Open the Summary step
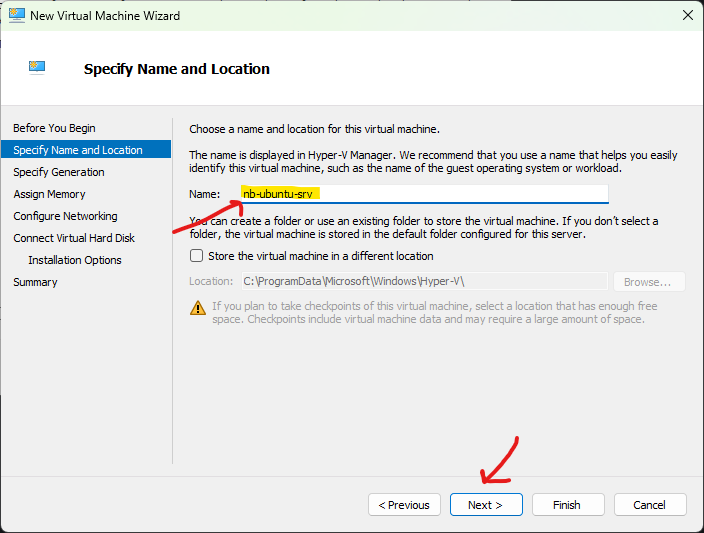Image resolution: width=704 pixels, height=533 pixels. (35, 282)
